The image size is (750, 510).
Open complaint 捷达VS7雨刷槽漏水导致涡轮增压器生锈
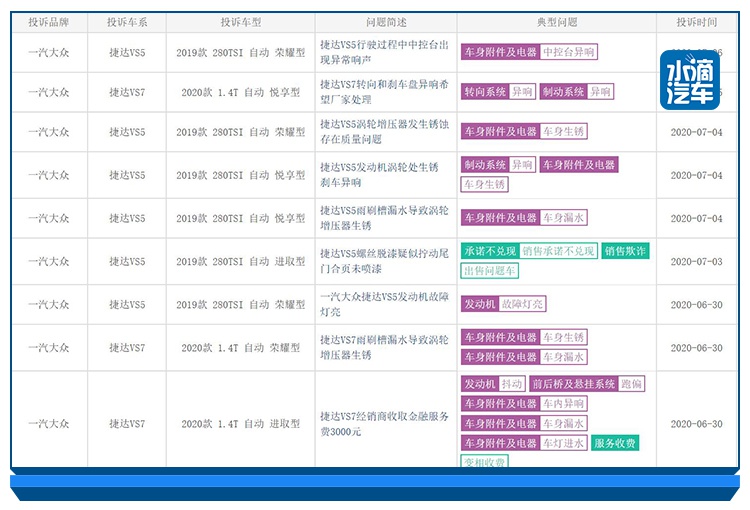(385, 347)
